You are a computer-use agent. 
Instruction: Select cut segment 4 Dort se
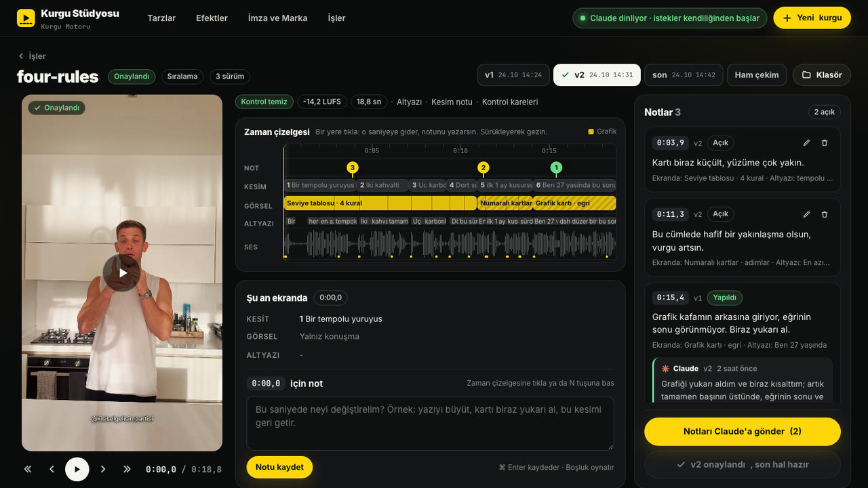[461, 185]
